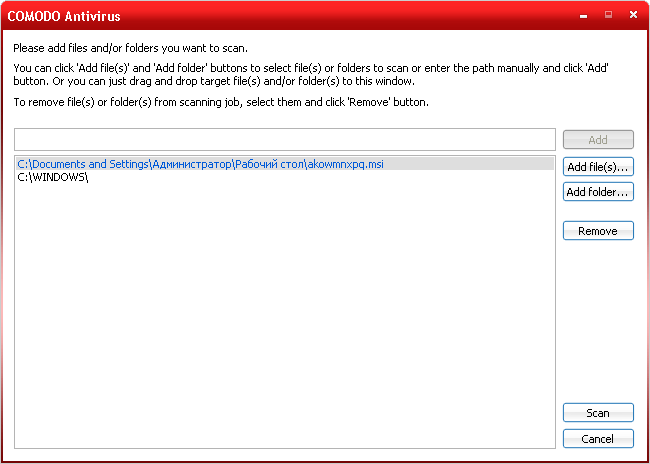
Task: Maximize the COMODO Antivirus window
Action: [x=609, y=15]
